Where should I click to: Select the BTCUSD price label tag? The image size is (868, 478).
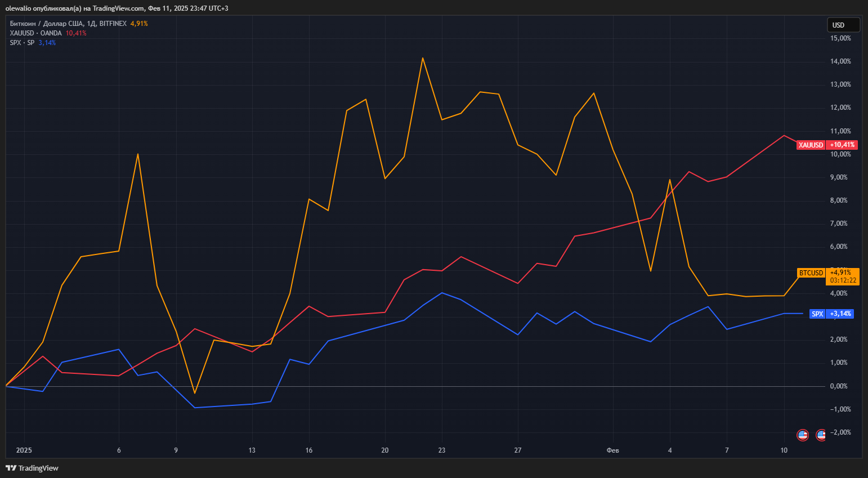pyautogui.click(x=811, y=272)
